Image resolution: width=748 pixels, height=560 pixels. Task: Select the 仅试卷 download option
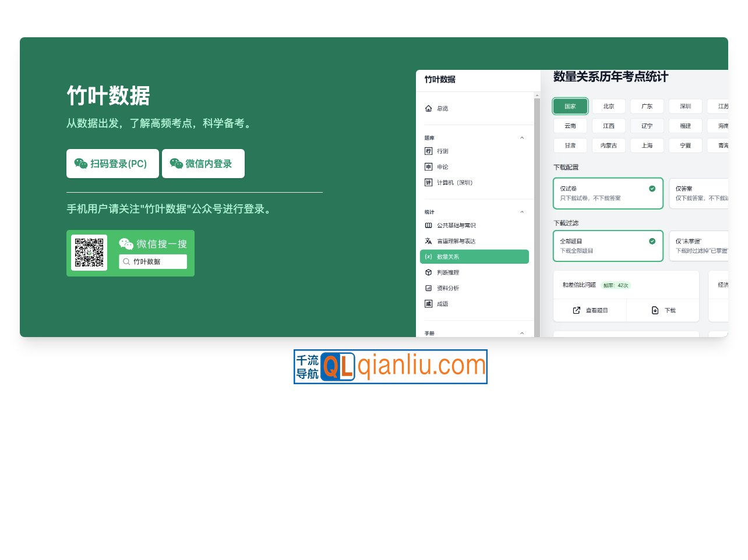coord(608,193)
